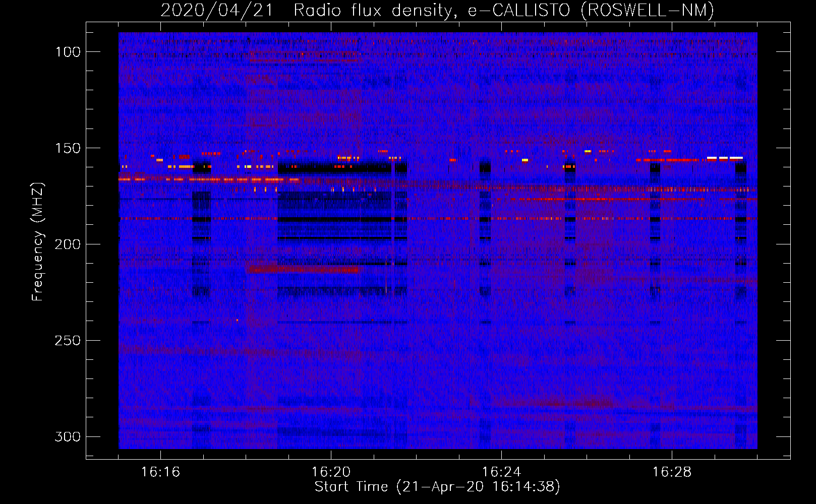
Task: Click the 250 frequency tick label
Action: pyautogui.click(x=68, y=341)
